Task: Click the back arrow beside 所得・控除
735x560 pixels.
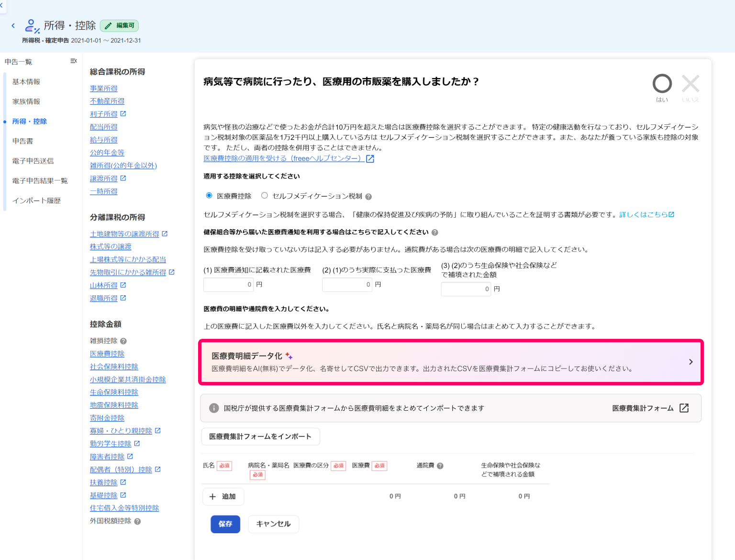Action: pos(13,26)
